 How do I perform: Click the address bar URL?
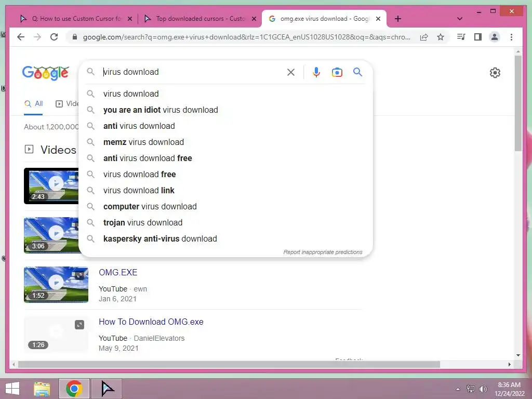tap(246, 37)
